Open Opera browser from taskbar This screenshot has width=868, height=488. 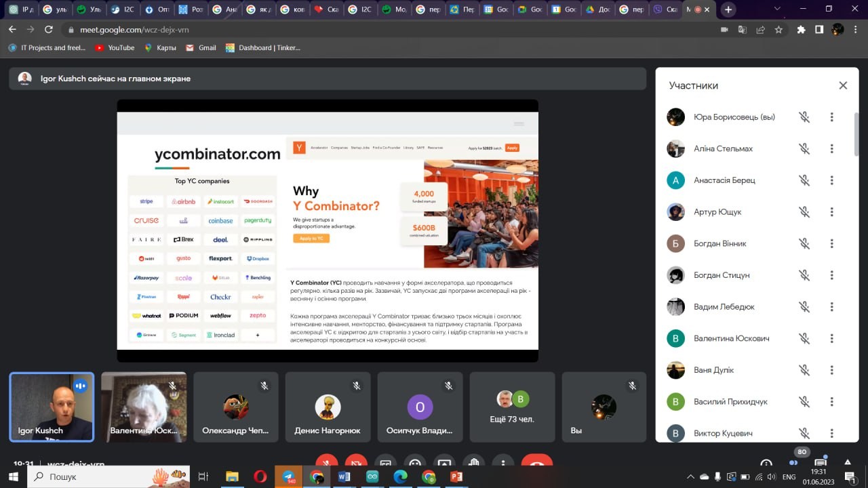pos(260,476)
